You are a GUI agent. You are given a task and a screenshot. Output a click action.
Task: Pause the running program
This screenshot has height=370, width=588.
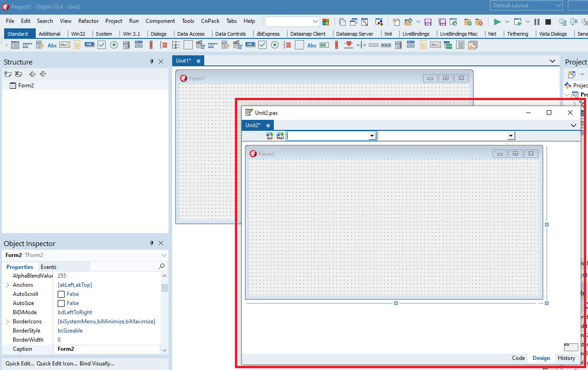537,21
